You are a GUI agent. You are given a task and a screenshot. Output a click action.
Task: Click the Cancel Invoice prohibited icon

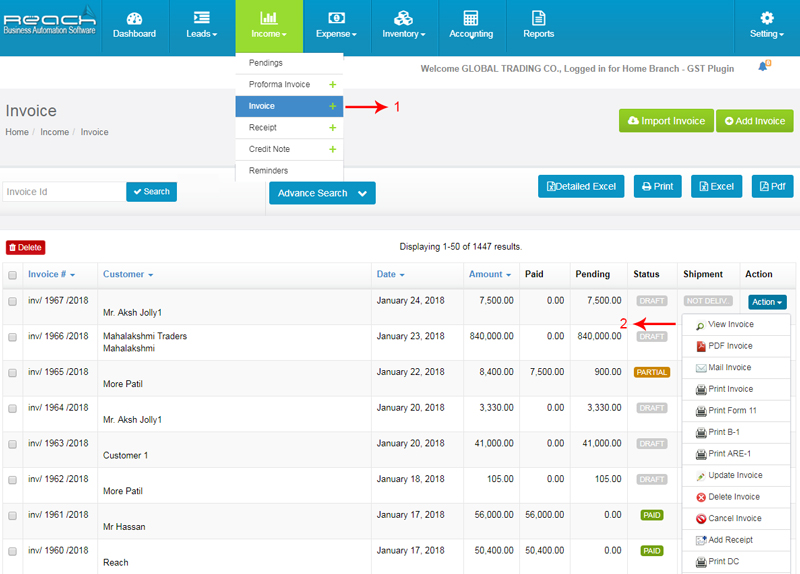(x=701, y=519)
